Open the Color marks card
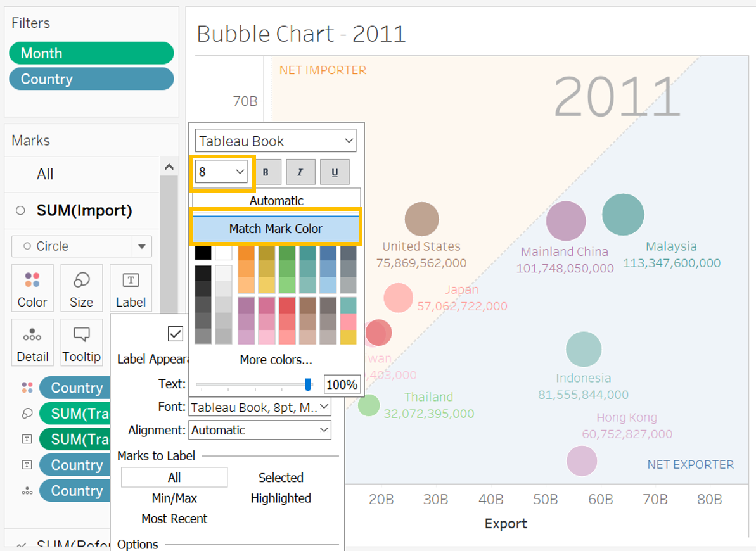756x551 pixels. pos(32,288)
